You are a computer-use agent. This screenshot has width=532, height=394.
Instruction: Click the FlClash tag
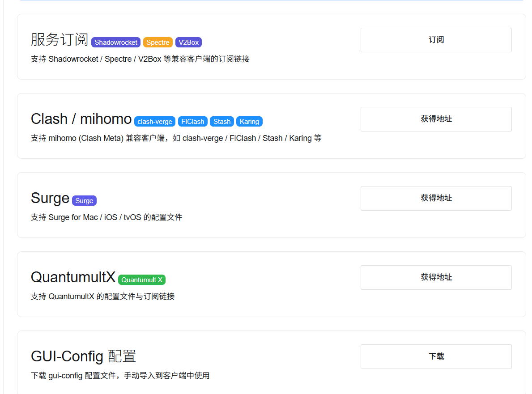tap(193, 121)
